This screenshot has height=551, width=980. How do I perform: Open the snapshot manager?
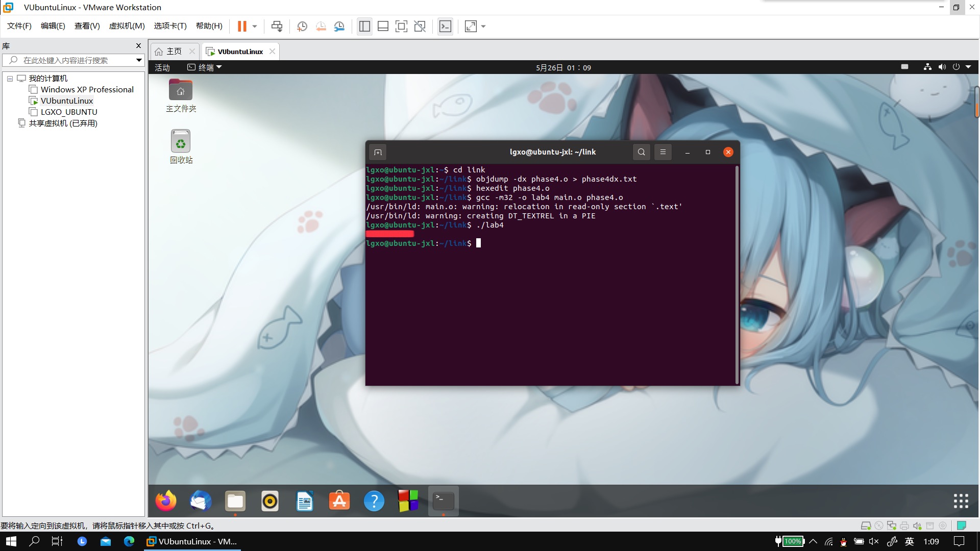click(339, 27)
